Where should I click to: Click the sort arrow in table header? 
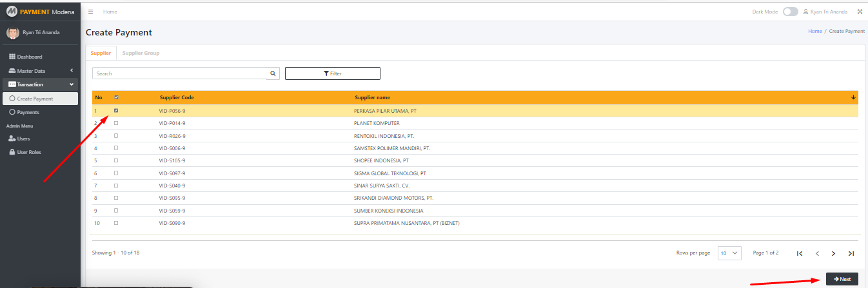pyautogui.click(x=853, y=97)
